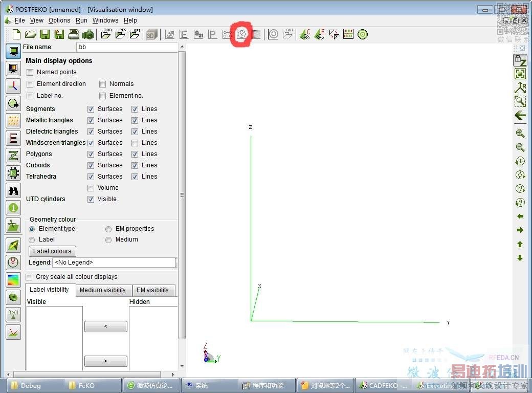The height and width of the screenshot is (393, 532).
Task: Open the Help menu
Action: pos(130,20)
